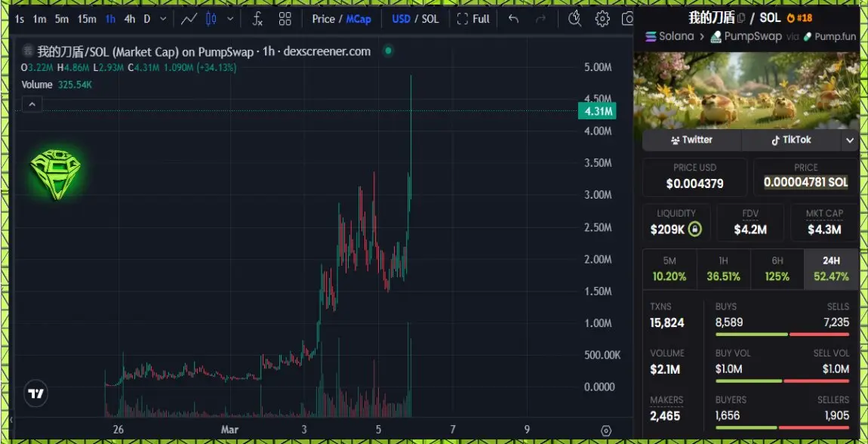Open chart settings gear icon
This screenshot has width=868, height=444.
pyautogui.click(x=602, y=19)
